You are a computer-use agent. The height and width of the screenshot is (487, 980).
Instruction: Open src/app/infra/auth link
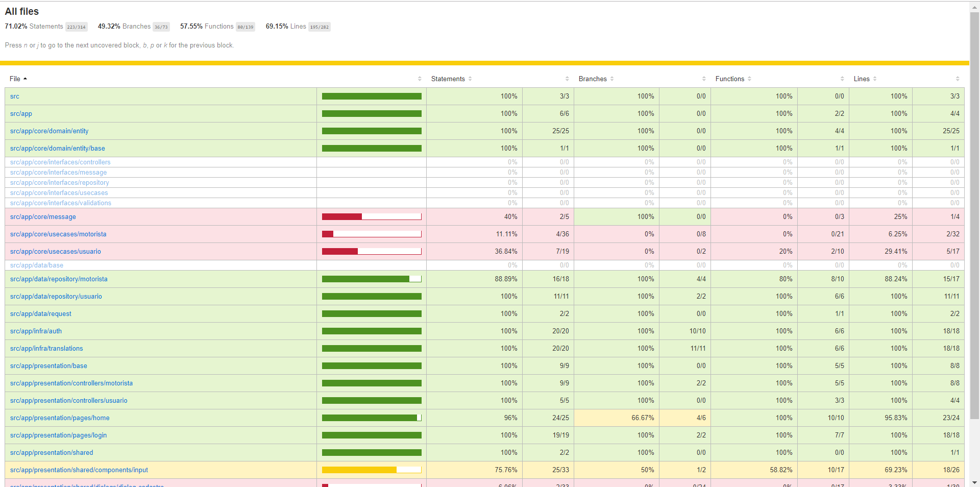36,331
